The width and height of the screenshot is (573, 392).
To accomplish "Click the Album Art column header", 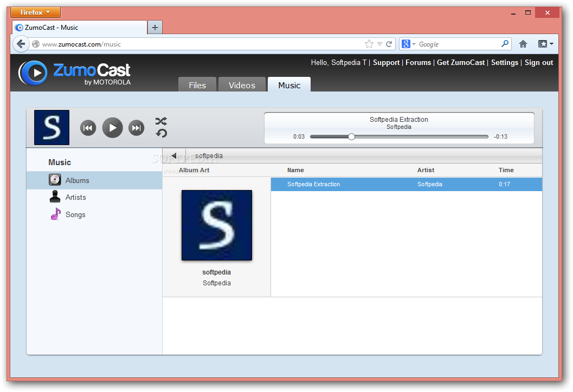I will [194, 170].
